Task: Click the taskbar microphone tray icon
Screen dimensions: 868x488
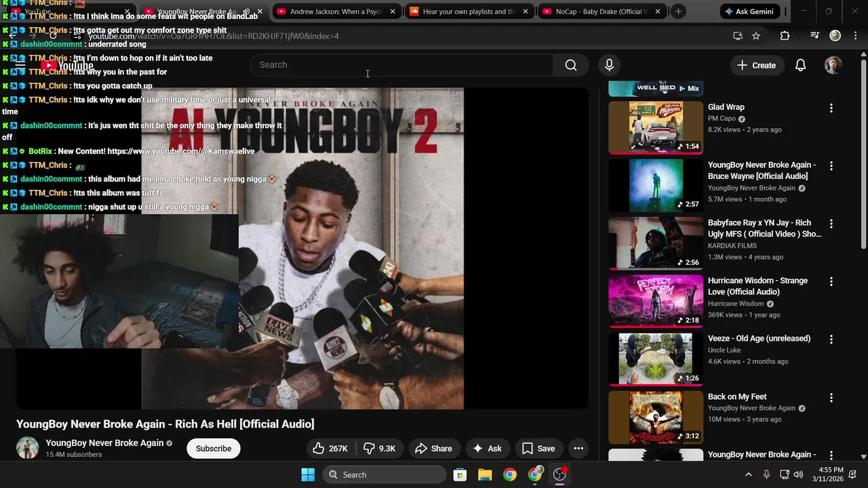Action: pos(766,474)
